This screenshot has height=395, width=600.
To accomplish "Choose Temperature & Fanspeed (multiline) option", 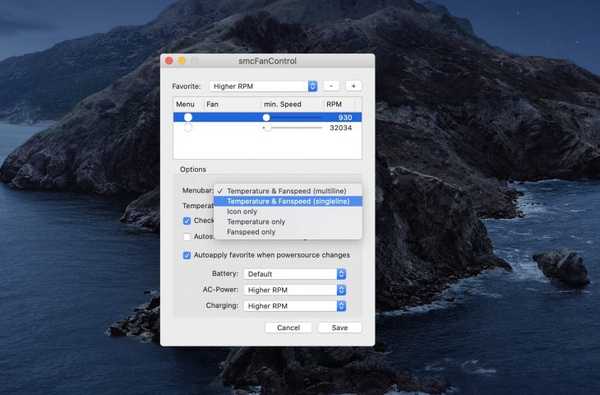I will (288, 191).
